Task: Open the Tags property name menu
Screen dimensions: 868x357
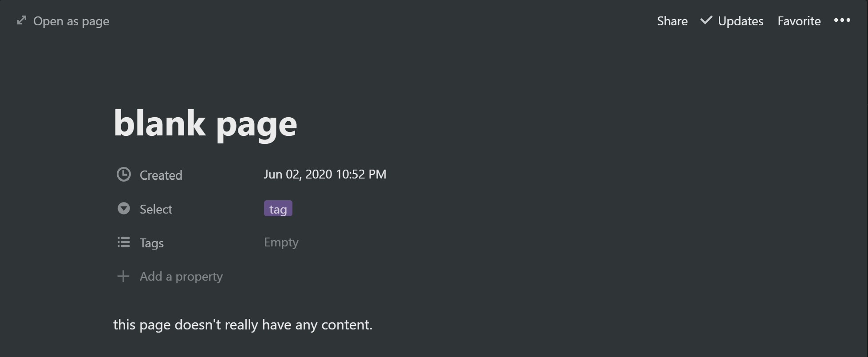Action: click(x=152, y=243)
